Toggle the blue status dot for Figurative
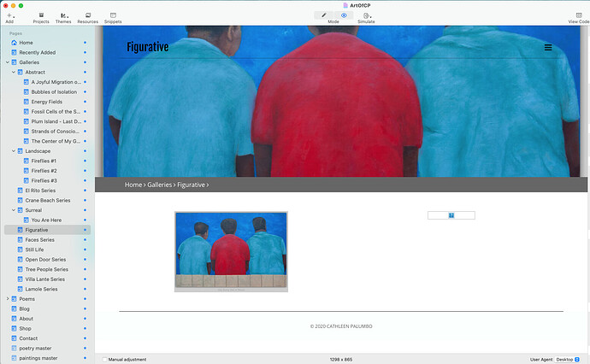The width and height of the screenshot is (590, 364). 85,230
